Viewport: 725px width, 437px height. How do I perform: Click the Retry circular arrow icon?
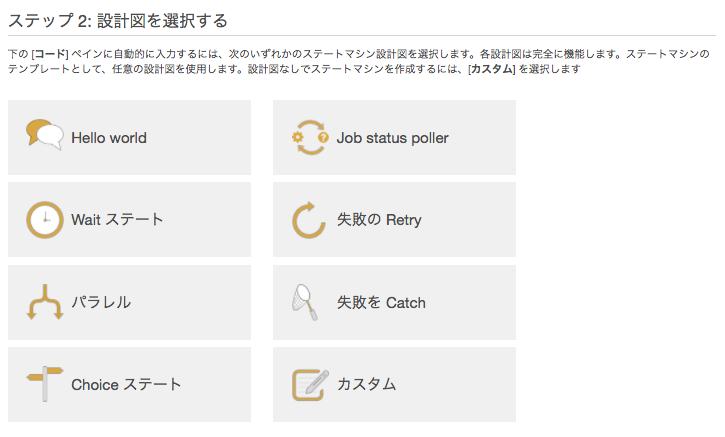[x=309, y=220]
